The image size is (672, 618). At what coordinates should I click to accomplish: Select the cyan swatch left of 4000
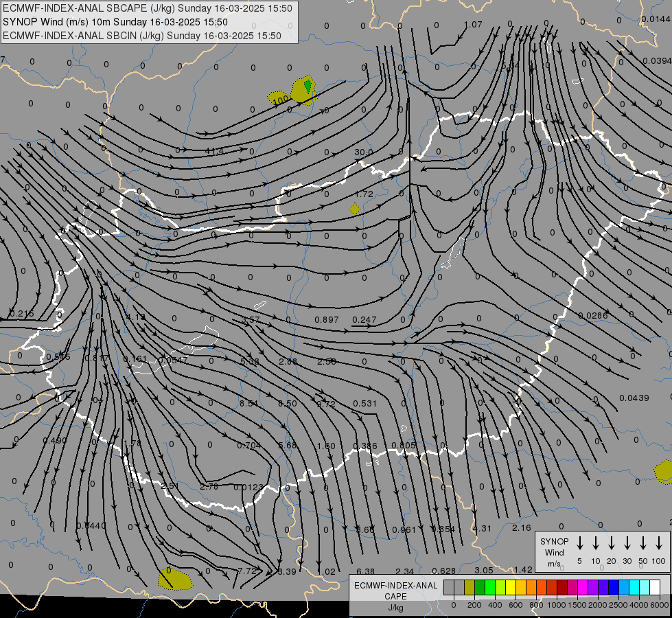tap(634, 588)
